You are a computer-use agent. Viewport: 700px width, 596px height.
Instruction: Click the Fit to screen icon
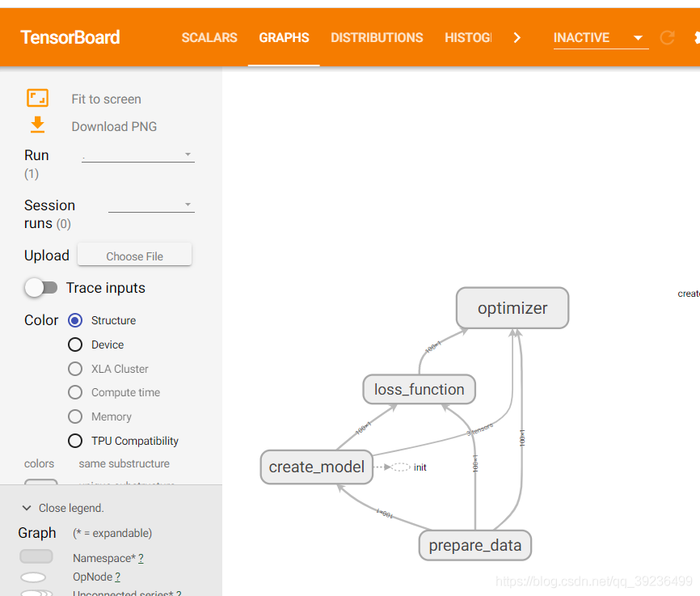[37, 99]
